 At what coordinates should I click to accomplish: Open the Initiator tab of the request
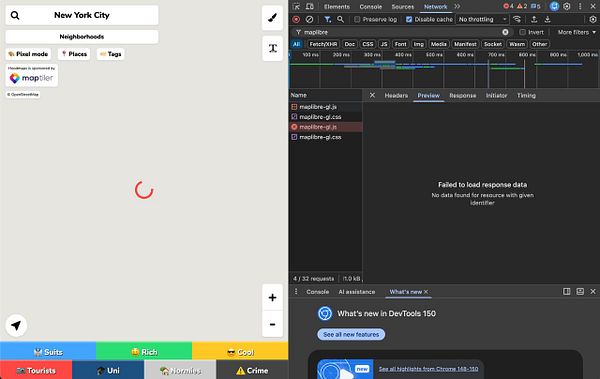click(x=496, y=95)
